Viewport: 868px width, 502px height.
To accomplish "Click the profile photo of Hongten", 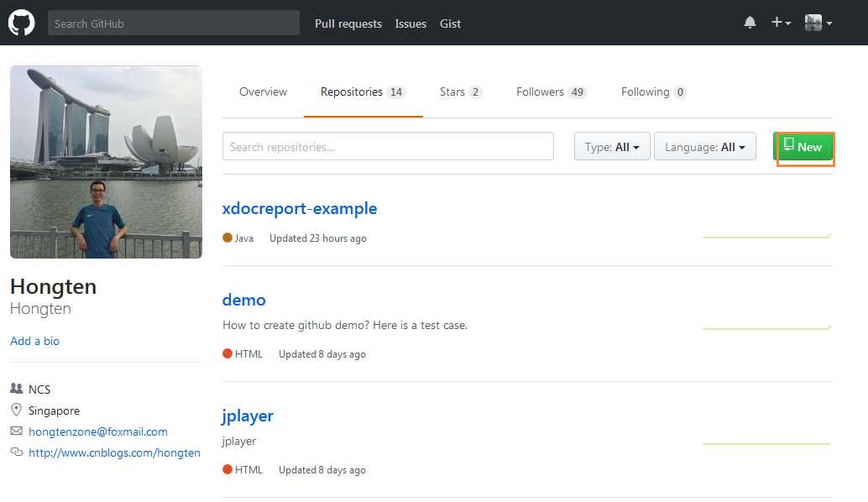I will (x=106, y=162).
